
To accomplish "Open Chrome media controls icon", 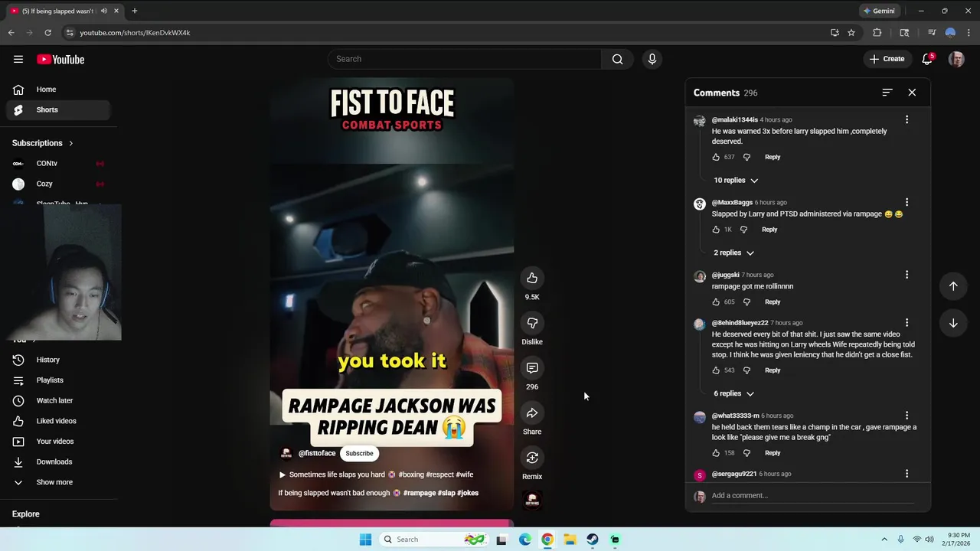I will (931, 33).
